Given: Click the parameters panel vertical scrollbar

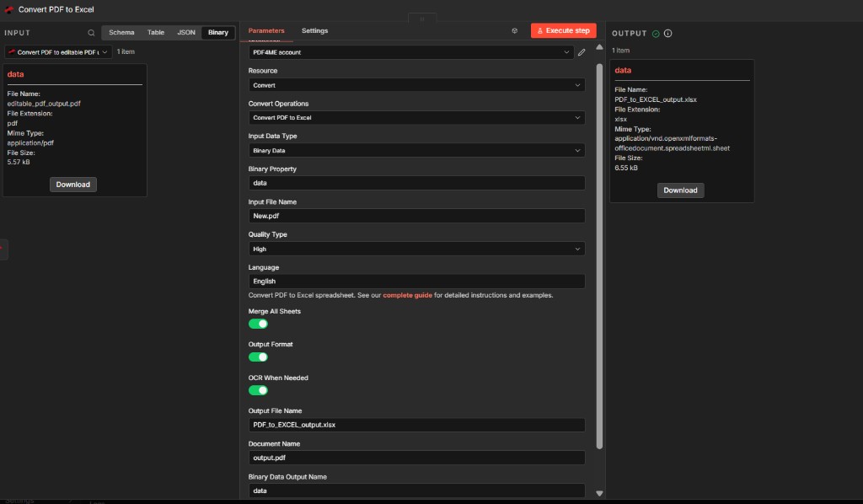Looking at the screenshot, I should (x=600, y=253).
